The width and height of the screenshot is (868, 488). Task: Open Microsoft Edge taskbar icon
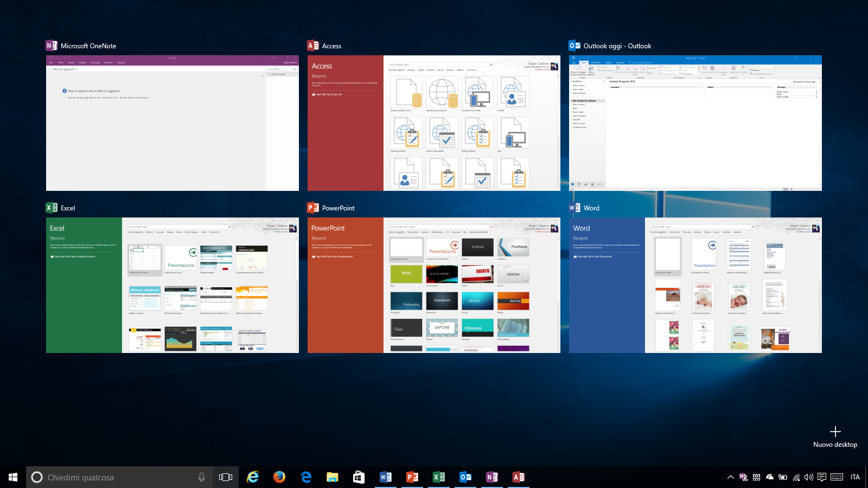click(306, 477)
